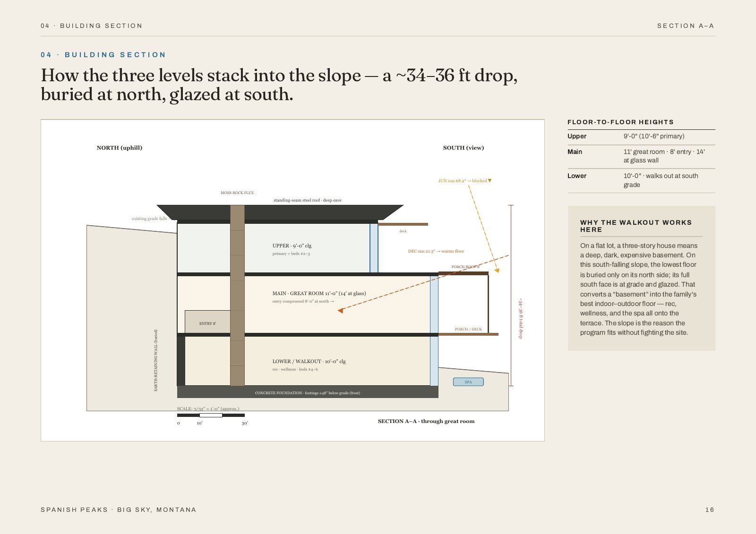Viewport: 756px width, 534px height.
Task: Select the blue '04 · BUILDING SECTION' eyebrow heading
Action: click(x=103, y=55)
